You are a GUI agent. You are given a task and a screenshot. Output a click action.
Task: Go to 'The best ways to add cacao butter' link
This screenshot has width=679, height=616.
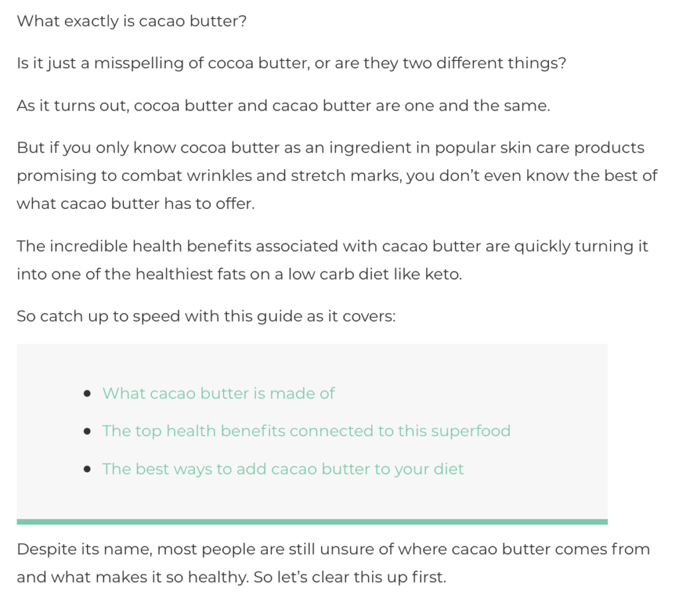coord(282,469)
